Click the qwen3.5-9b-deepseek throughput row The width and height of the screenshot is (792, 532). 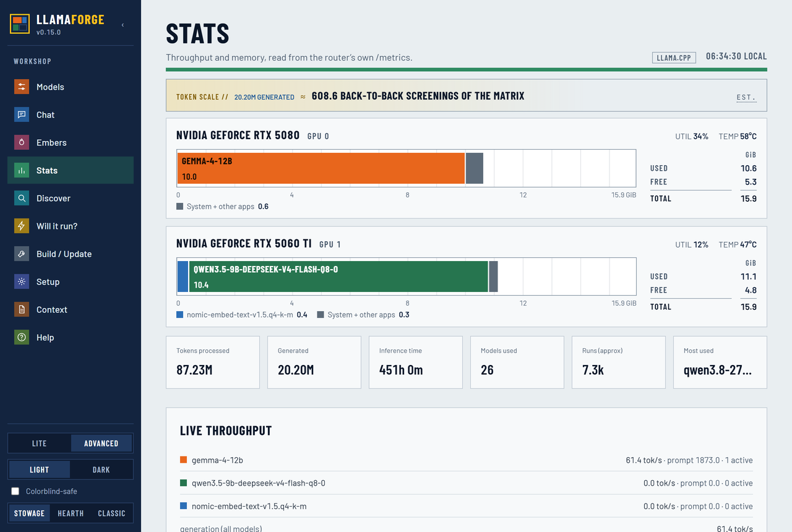click(467, 483)
